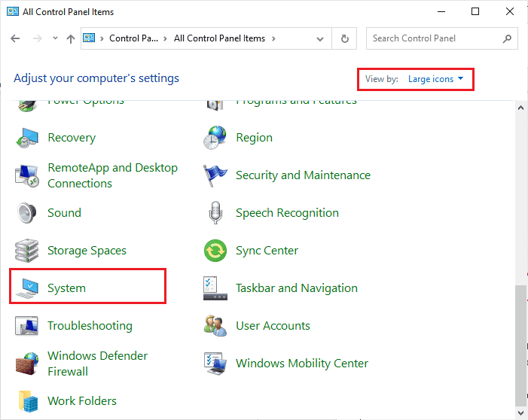The width and height of the screenshot is (528, 420).
Task: Open Security and Maintenance link
Action: click(303, 175)
